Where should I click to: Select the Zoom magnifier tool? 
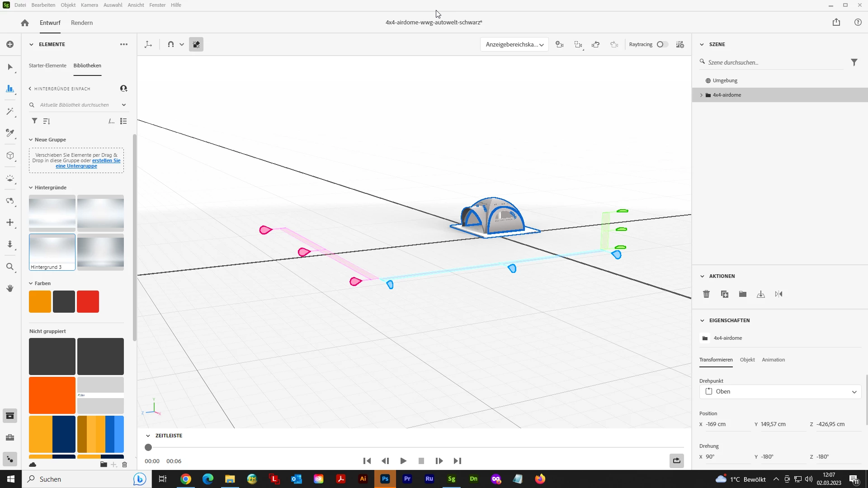pos(10,267)
